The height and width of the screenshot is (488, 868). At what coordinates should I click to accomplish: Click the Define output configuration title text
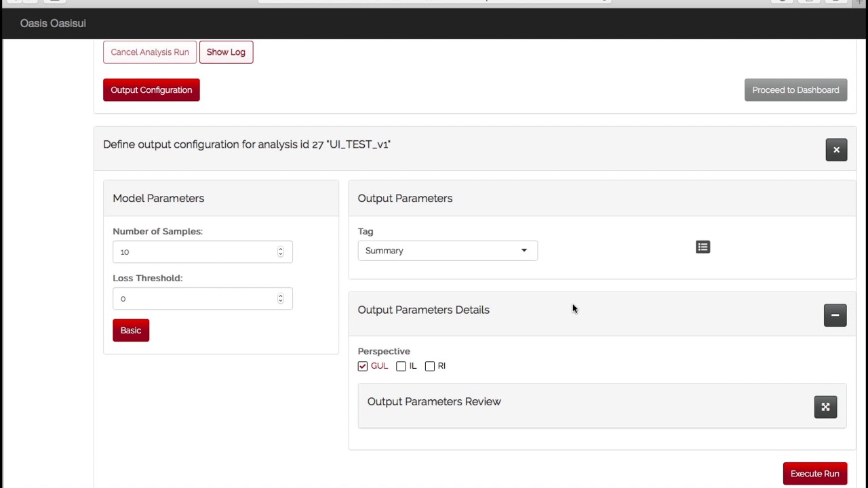[x=247, y=144]
